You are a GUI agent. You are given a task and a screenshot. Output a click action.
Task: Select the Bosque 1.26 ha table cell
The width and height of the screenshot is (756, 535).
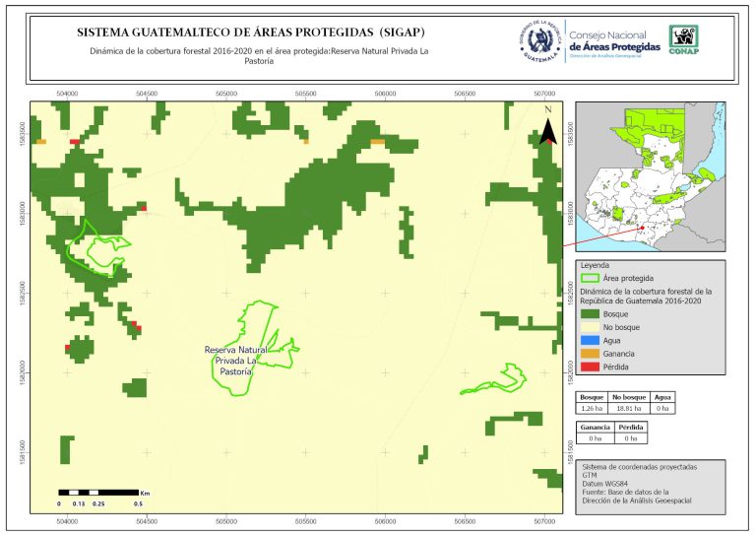pyautogui.click(x=594, y=406)
